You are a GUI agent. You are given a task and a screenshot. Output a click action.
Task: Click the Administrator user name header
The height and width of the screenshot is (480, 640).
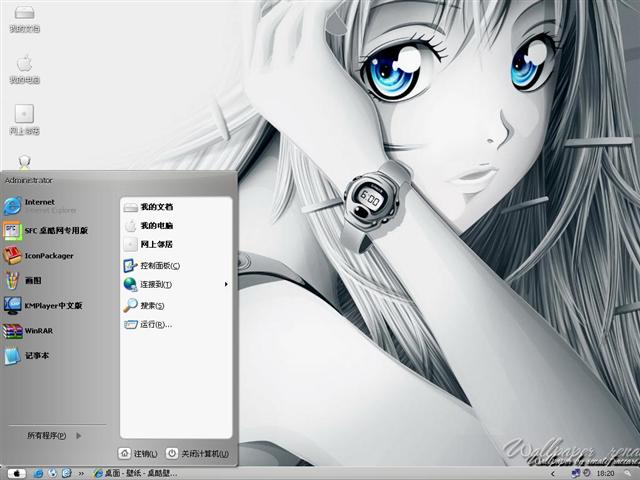pos(29,180)
